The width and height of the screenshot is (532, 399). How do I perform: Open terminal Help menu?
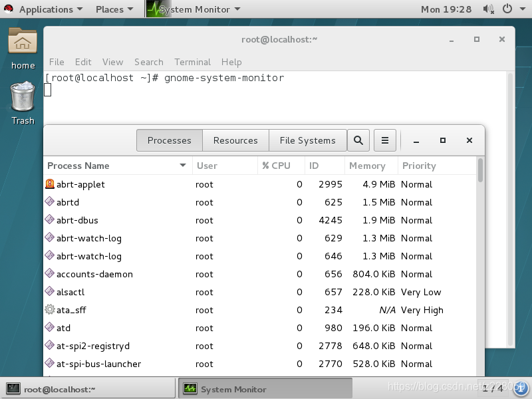pyautogui.click(x=231, y=62)
